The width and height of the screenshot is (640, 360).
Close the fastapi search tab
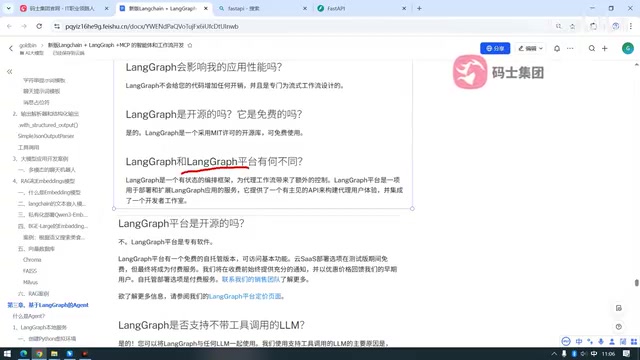click(x=304, y=8)
